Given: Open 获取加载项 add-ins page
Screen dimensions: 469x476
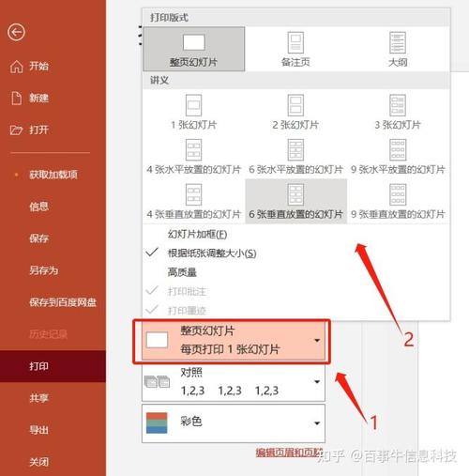Looking at the screenshot, I should click(x=53, y=175).
